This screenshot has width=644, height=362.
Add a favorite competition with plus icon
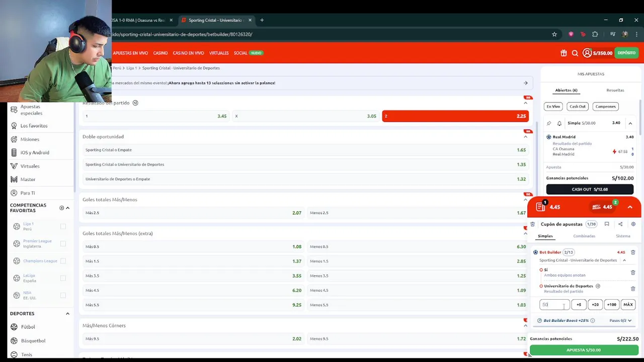coord(61,208)
